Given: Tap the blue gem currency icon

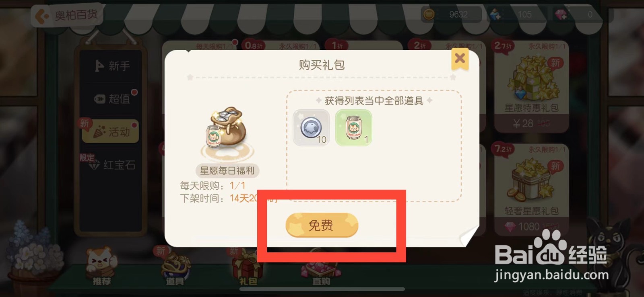Looking at the screenshot, I should (495, 14).
